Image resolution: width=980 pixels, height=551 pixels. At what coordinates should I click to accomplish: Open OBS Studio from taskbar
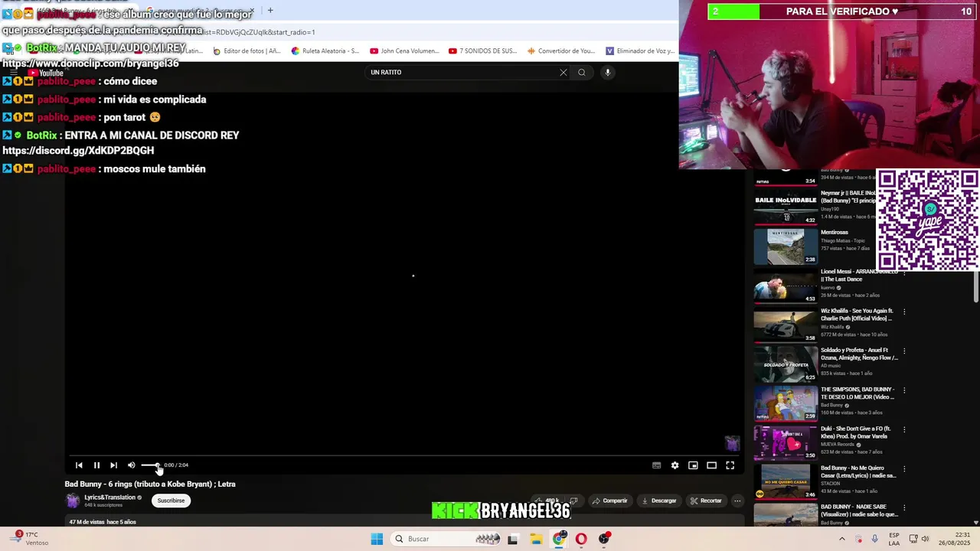604,539
